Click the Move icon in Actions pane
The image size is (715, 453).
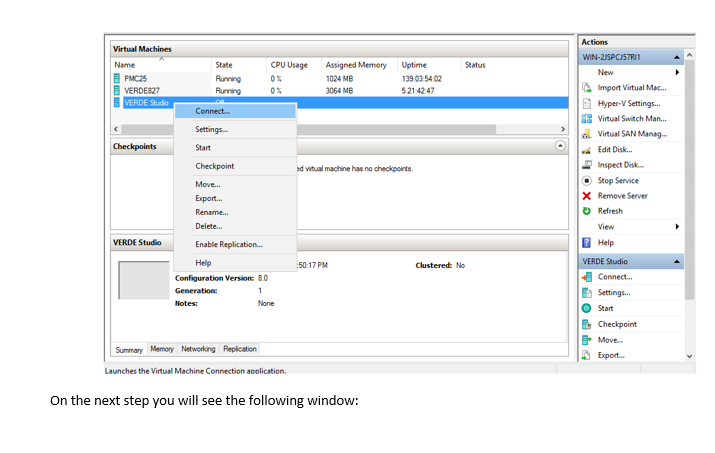586,340
